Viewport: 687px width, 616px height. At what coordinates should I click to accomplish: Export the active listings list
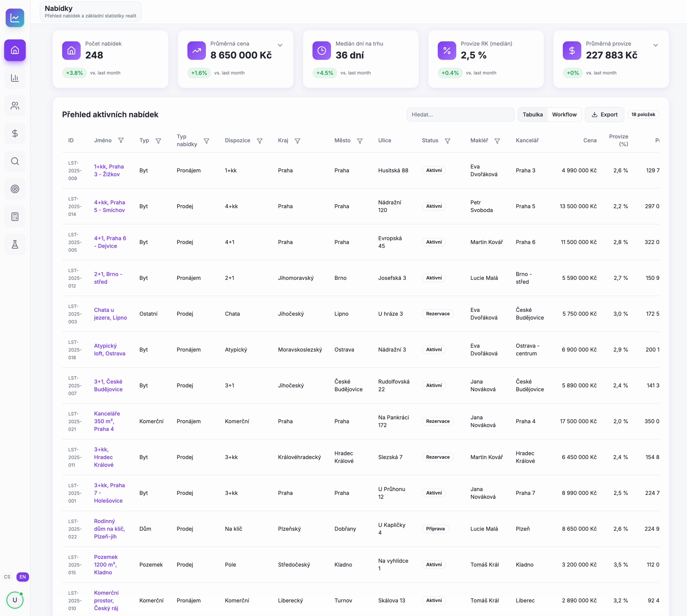(604, 114)
